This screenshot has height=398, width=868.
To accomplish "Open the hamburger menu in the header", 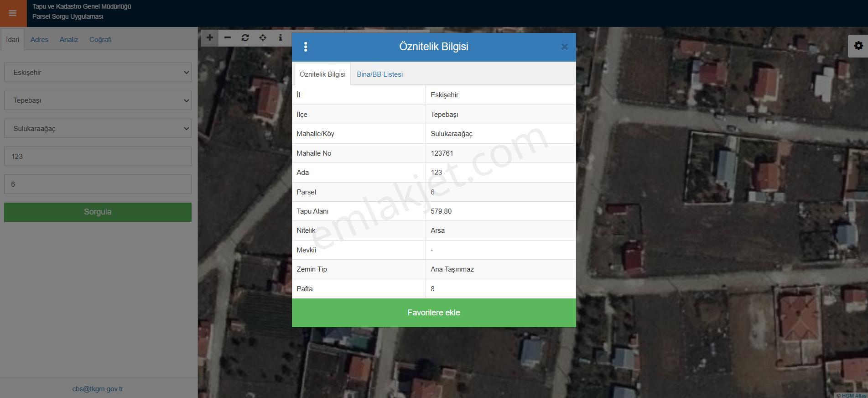I will pos(13,13).
